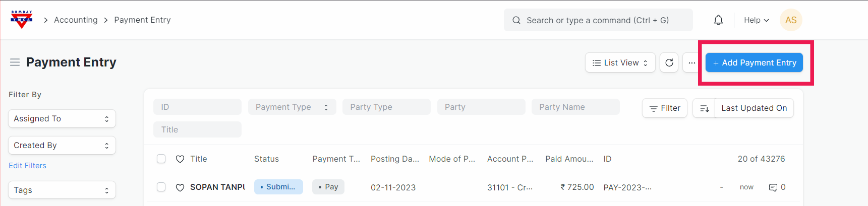Toggle sidebar with hamburger icon
This screenshot has width=868, height=206.
pos(15,62)
